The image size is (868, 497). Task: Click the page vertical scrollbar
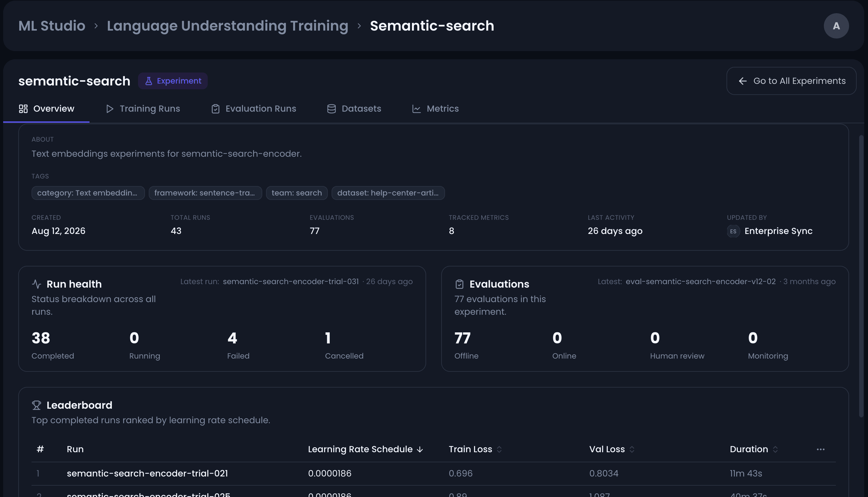(861, 276)
